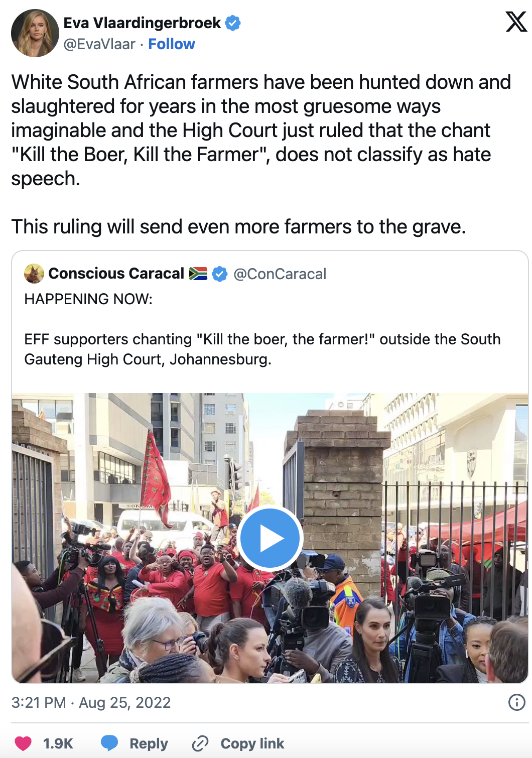Open the Twitter info icon
This screenshot has height=758, width=532.
coord(517,702)
